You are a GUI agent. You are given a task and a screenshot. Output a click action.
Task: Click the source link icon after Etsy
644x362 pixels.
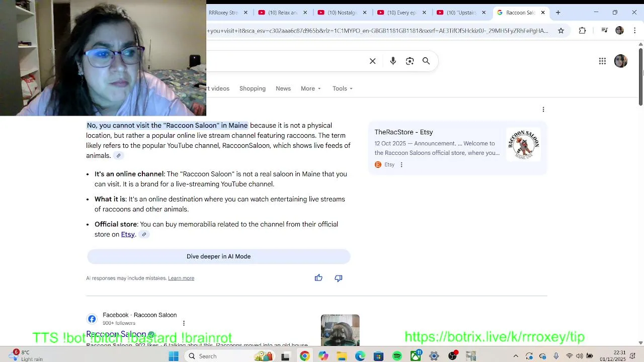click(144, 234)
